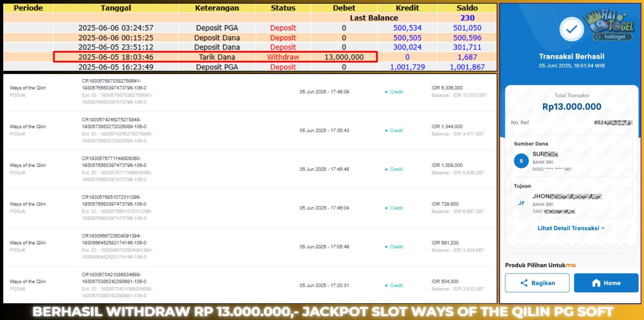Image resolution: width=644 pixels, height=320 pixels.
Task: Click the IDR 691,200 amount
Action: (x=445, y=243)
